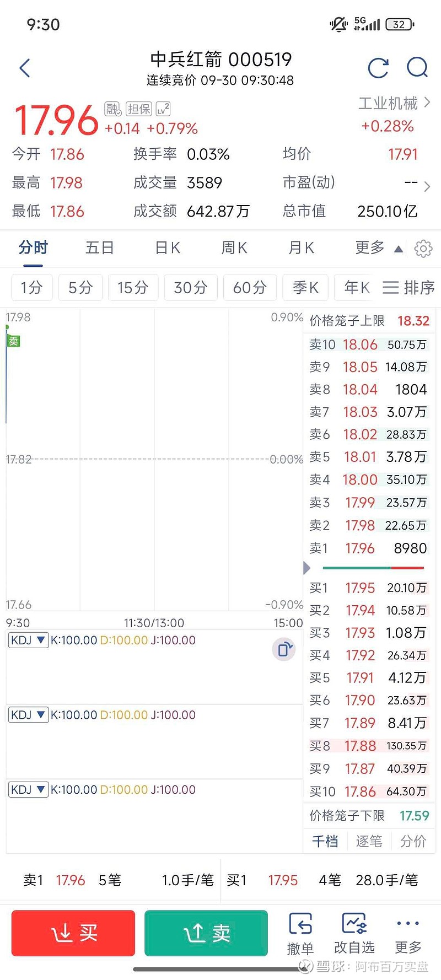Select the 60分 interval chip
Viewport: 441px width, 980px height.
(250, 288)
